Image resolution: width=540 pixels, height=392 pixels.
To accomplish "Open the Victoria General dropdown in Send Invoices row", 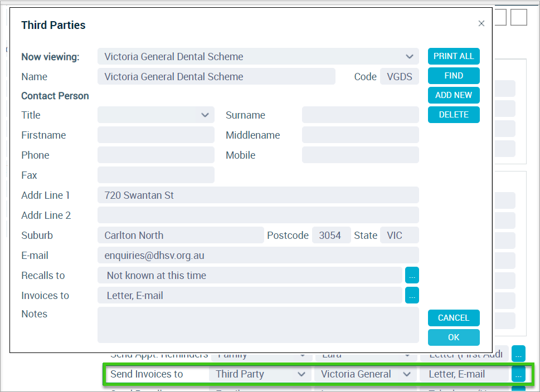I will coord(366,374).
